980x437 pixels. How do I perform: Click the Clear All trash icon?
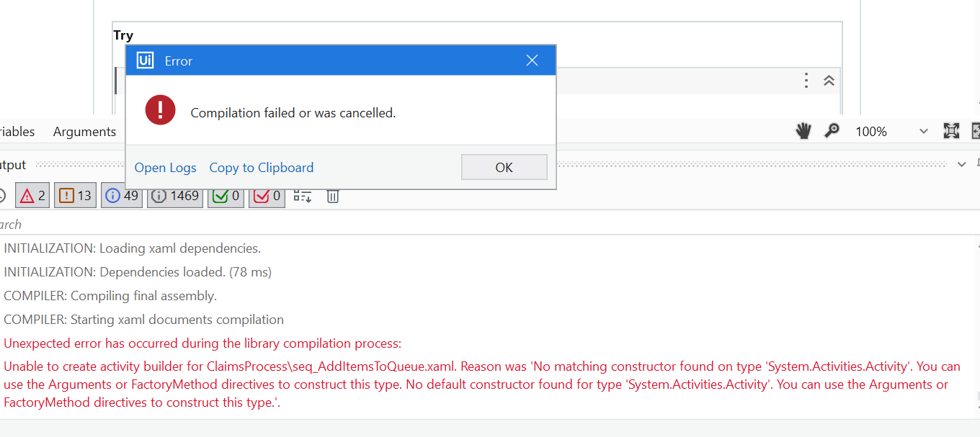[333, 196]
